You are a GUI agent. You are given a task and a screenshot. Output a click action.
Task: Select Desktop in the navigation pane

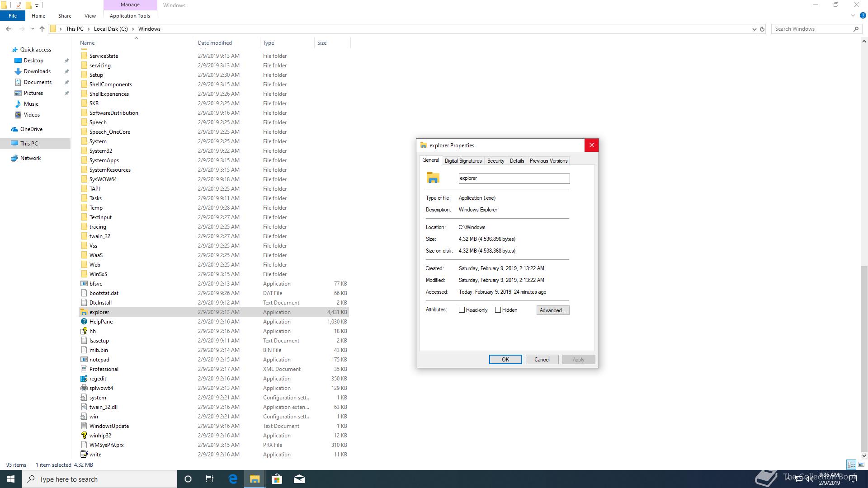pos(33,61)
